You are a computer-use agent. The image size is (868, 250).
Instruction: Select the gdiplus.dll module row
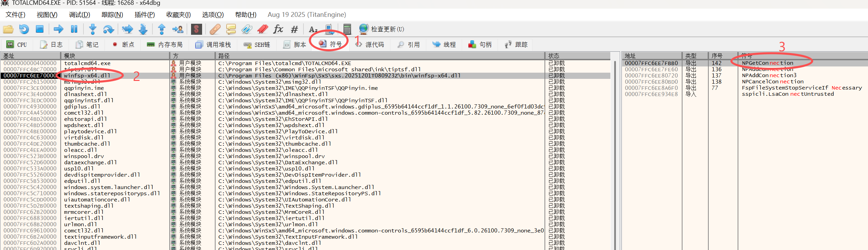click(x=306, y=107)
